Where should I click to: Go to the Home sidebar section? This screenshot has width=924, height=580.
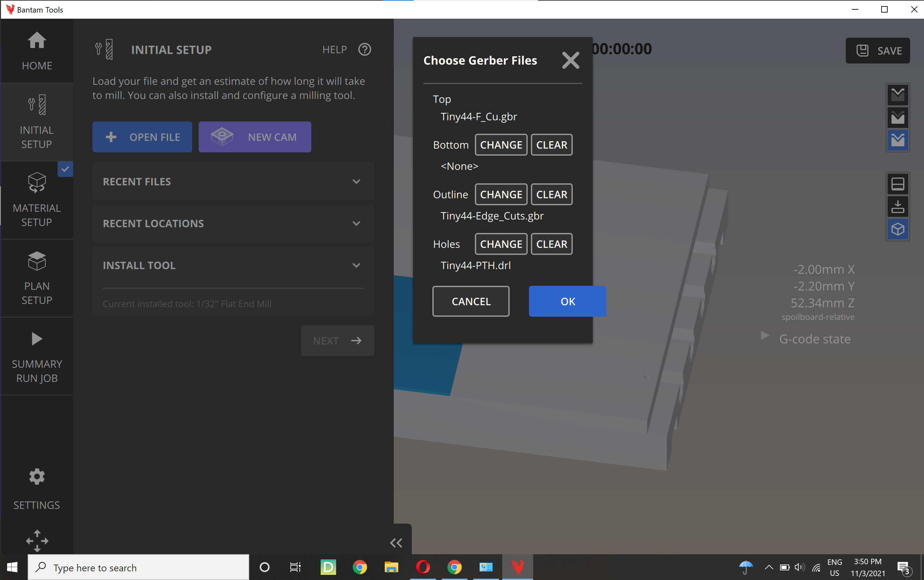(37, 51)
